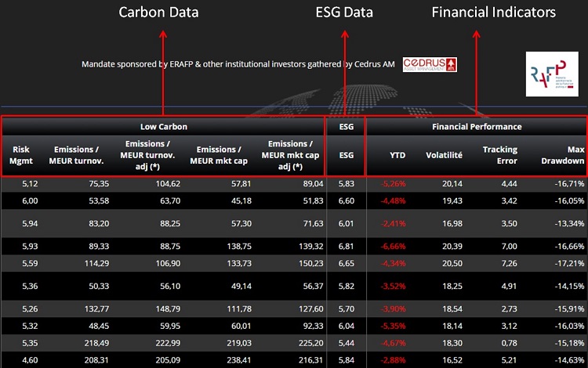Screen dimensions: 588x368
Task: Select max drawdown value -16,71%
Action: click(570, 184)
